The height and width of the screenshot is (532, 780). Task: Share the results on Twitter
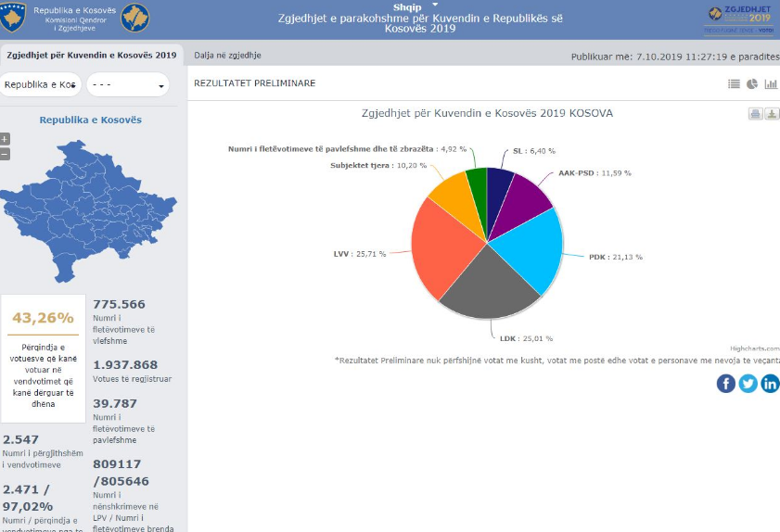tap(748, 383)
